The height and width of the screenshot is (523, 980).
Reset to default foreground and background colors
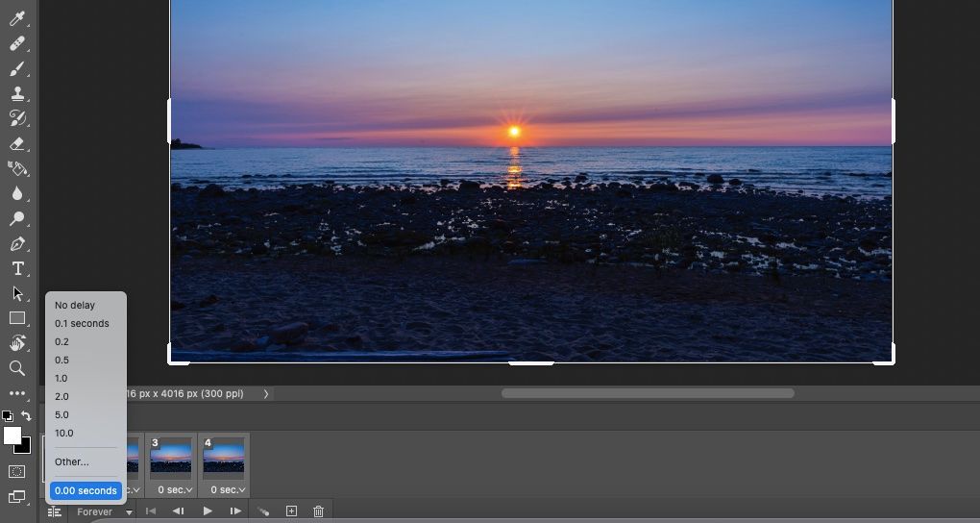[7, 416]
